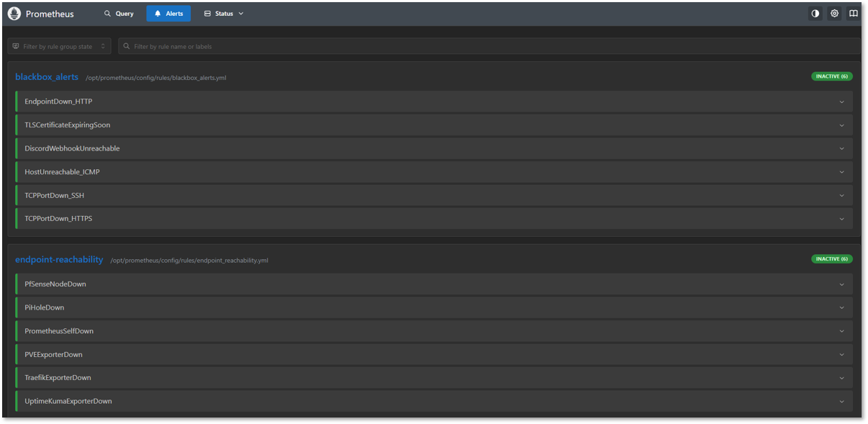
Task: Toggle dark/light theme with the contrast icon
Action: 815,13
